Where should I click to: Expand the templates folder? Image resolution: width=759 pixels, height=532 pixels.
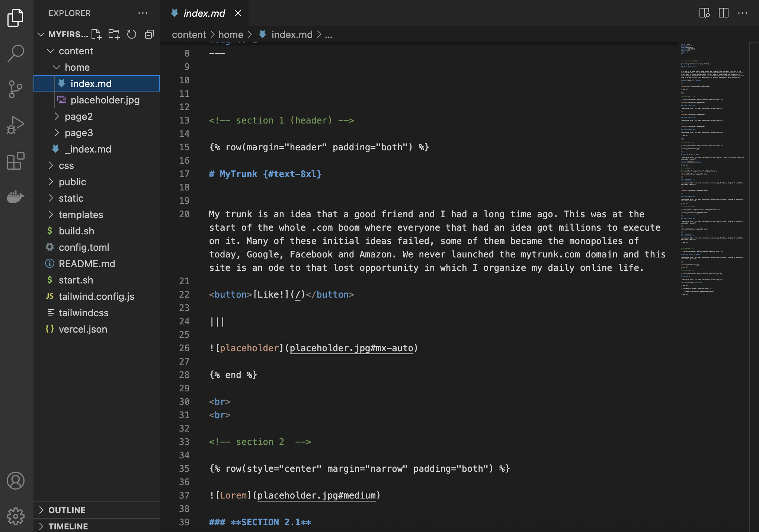81,215
